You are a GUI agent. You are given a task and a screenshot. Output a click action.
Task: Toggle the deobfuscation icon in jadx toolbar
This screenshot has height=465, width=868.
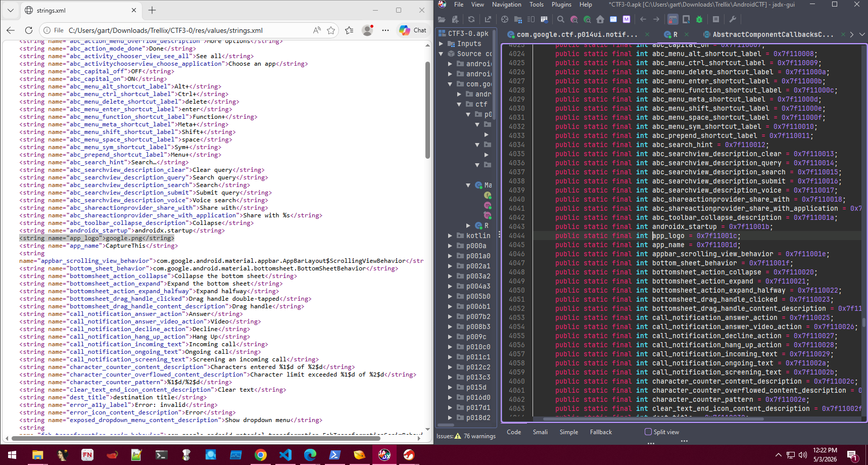click(673, 19)
